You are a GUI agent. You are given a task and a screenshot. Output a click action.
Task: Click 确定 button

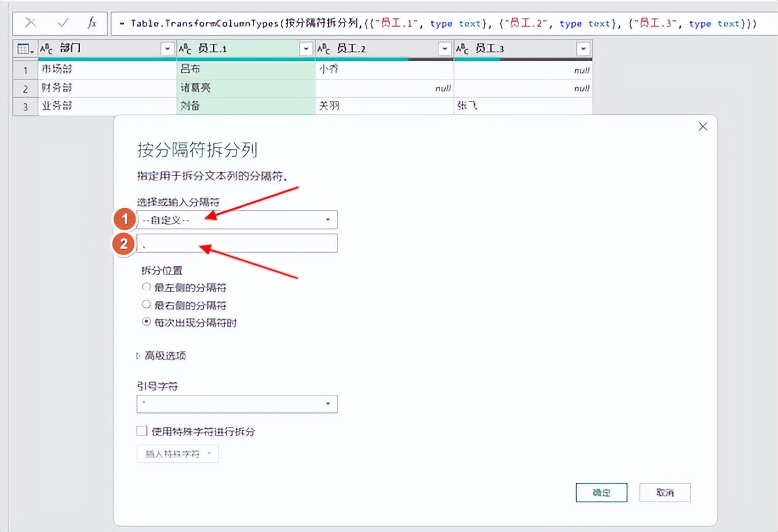pos(602,493)
